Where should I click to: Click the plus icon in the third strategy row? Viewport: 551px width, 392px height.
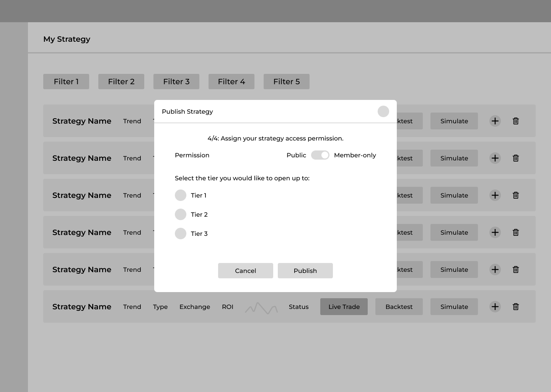coord(495,195)
